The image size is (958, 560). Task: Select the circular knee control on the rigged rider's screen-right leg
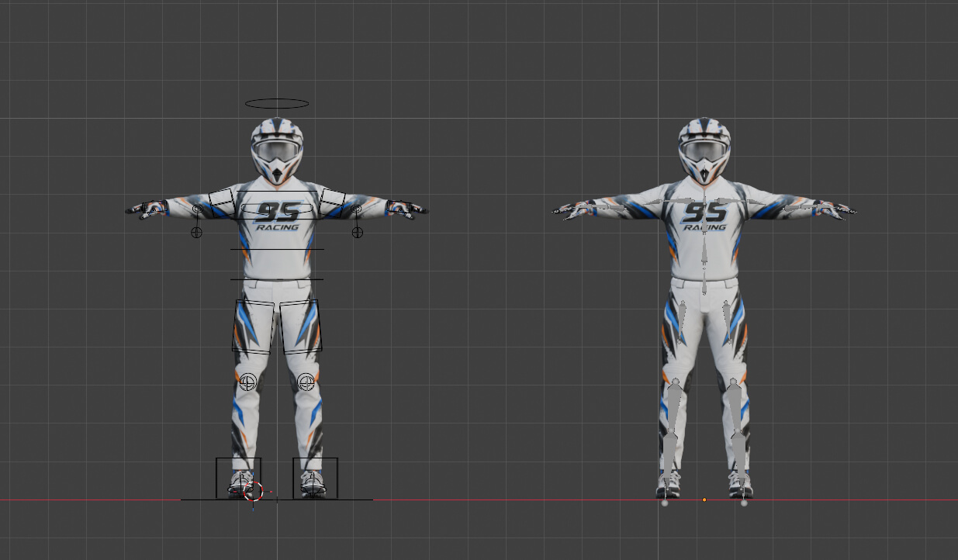click(306, 382)
